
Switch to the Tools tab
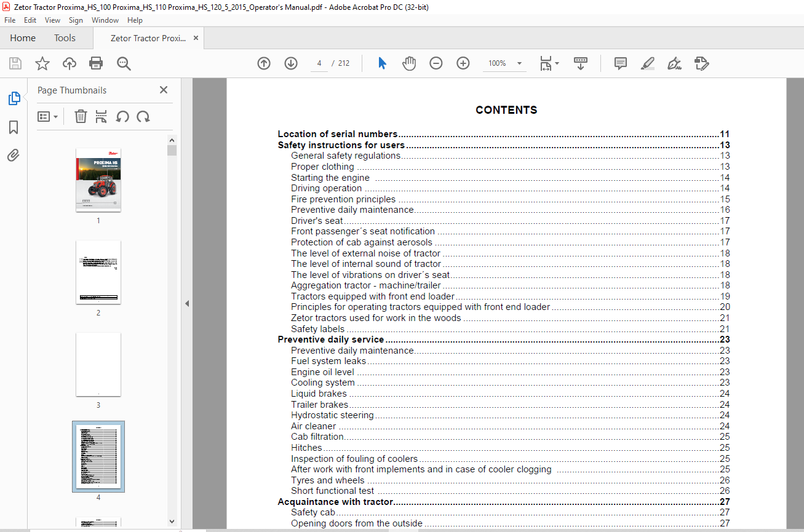click(65, 38)
